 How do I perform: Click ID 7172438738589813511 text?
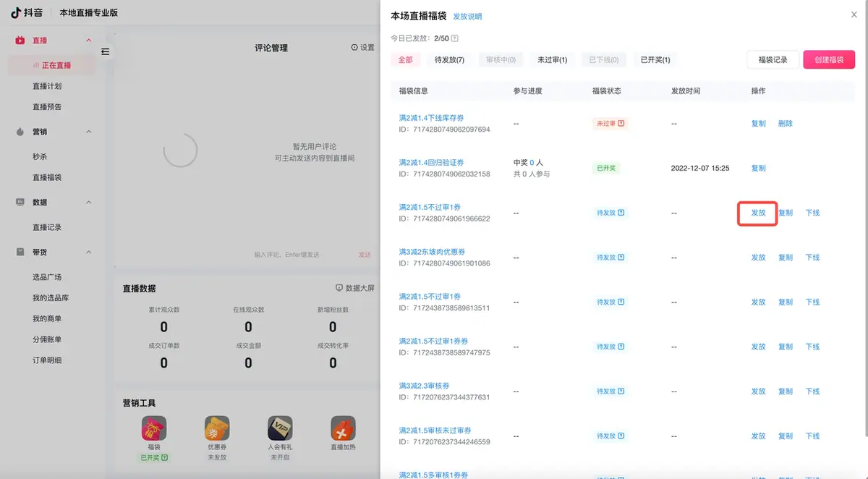[x=444, y=308]
